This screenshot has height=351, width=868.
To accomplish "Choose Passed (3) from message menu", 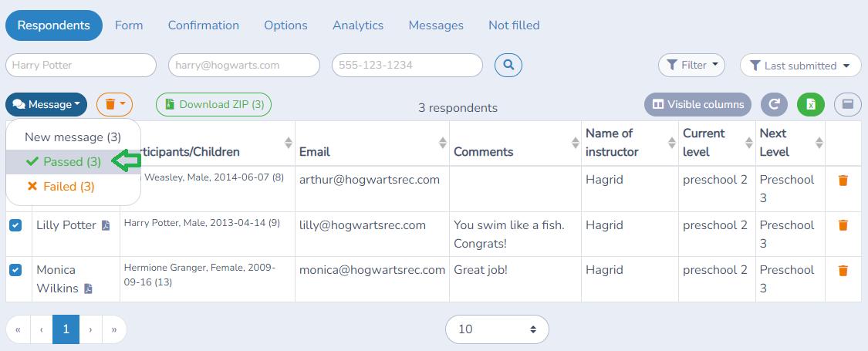I will pyautogui.click(x=73, y=162).
